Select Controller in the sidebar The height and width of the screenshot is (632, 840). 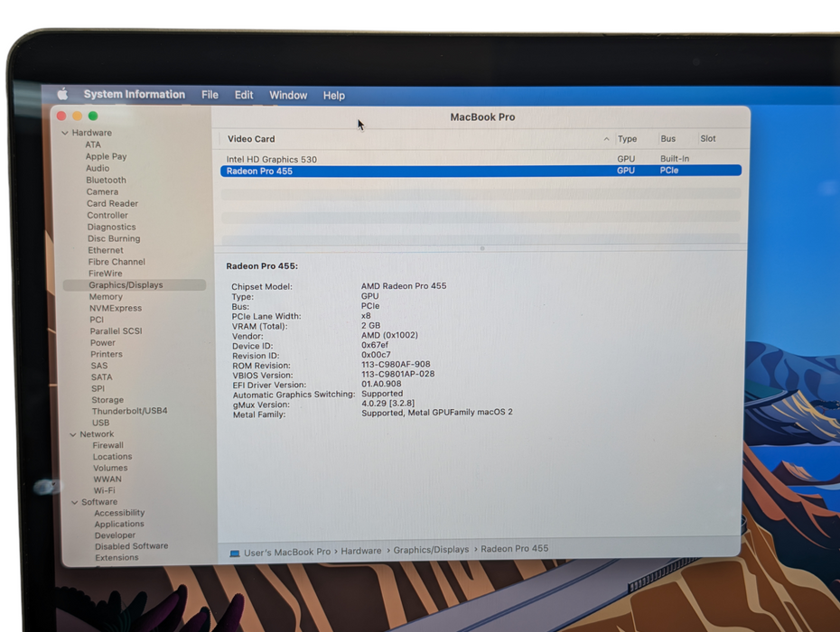[107, 215]
